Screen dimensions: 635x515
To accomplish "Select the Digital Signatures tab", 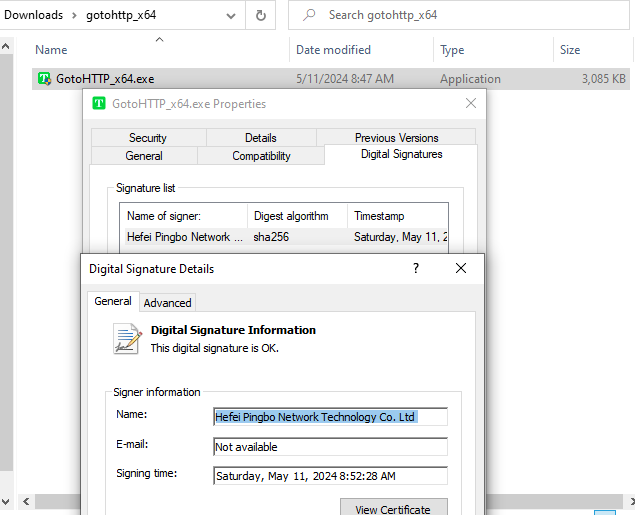I will pyautogui.click(x=401, y=154).
